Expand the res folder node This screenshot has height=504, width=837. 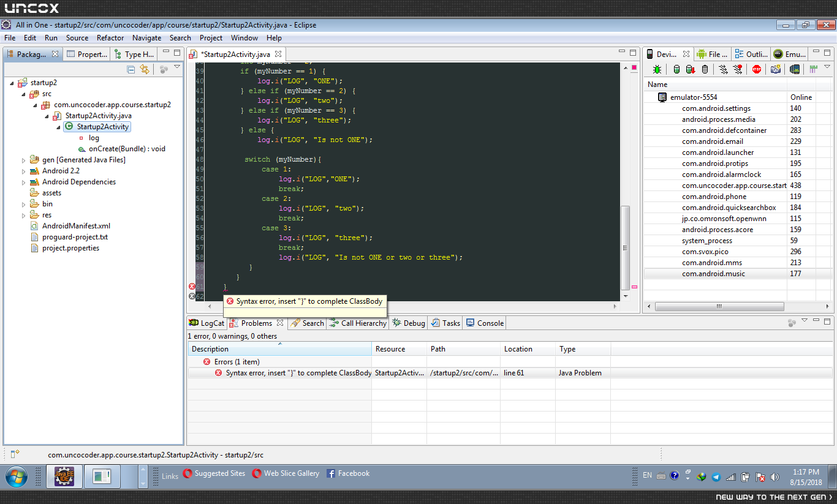24,215
